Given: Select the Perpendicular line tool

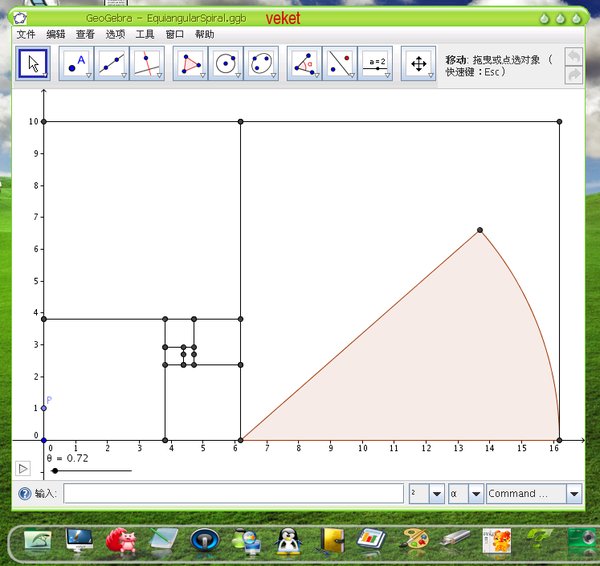Looking at the screenshot, I should coord(147,63).
